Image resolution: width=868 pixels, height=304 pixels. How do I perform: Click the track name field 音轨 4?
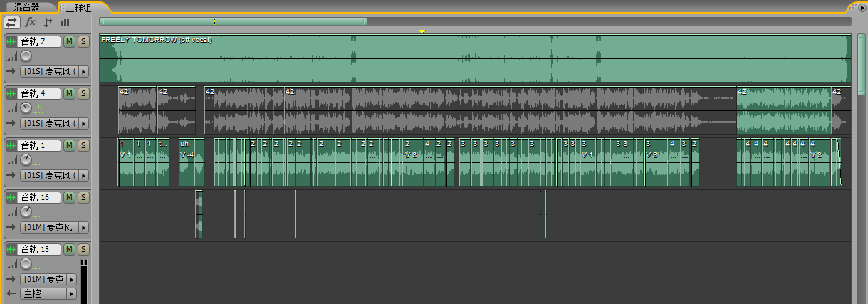(x=39, y=93)
